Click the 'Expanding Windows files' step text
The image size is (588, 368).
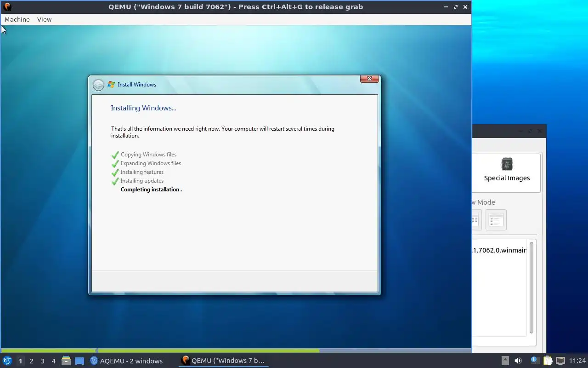pos(151,163)
